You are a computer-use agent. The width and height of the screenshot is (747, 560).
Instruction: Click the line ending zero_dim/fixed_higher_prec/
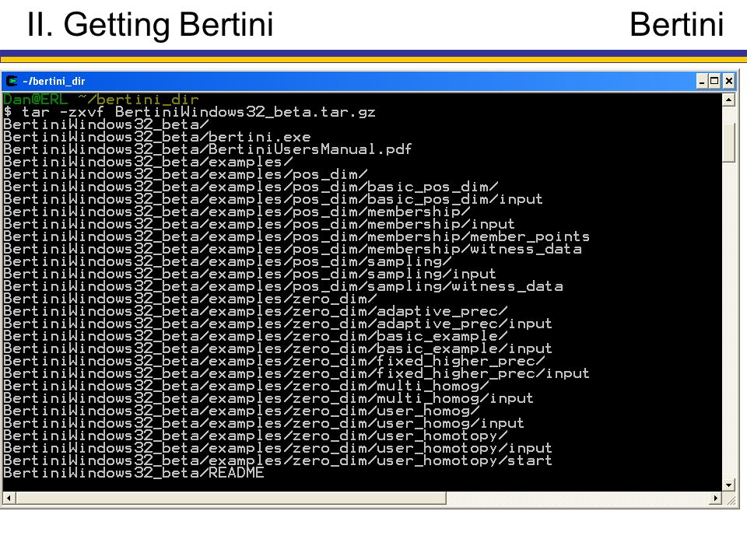(x=274, y=360)
